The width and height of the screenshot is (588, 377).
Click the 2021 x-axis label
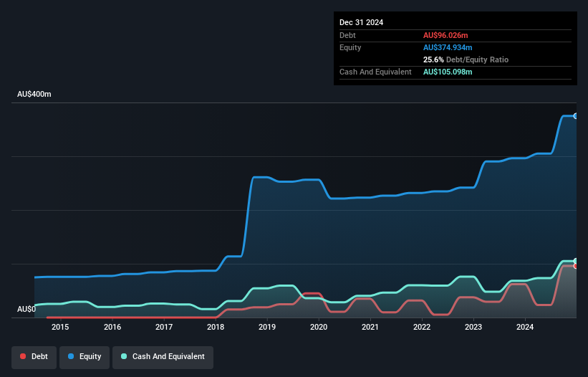(x=370, y=327)
